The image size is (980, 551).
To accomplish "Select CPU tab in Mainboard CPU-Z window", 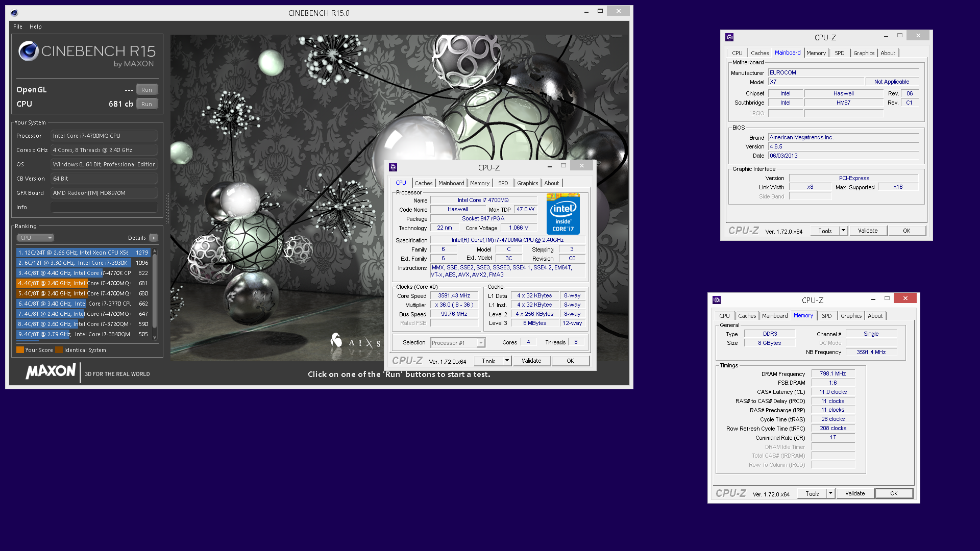I will pos(737,53).
